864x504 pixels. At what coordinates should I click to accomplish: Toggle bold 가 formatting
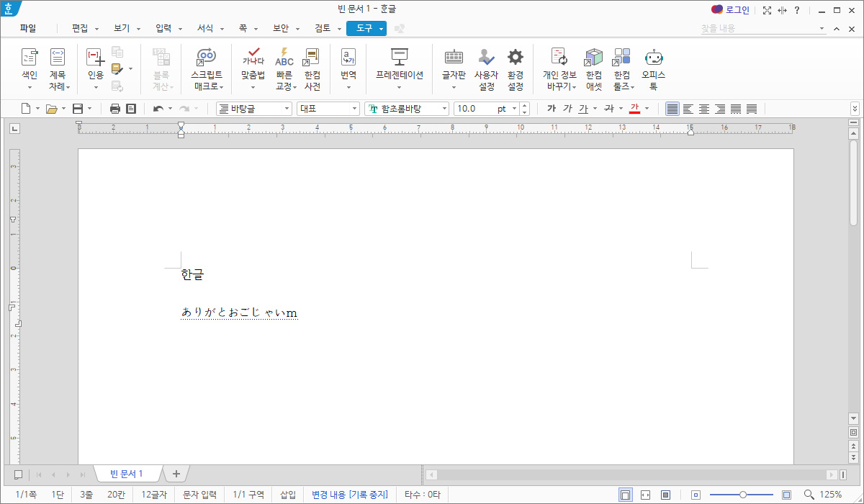[x=552, y=109]
